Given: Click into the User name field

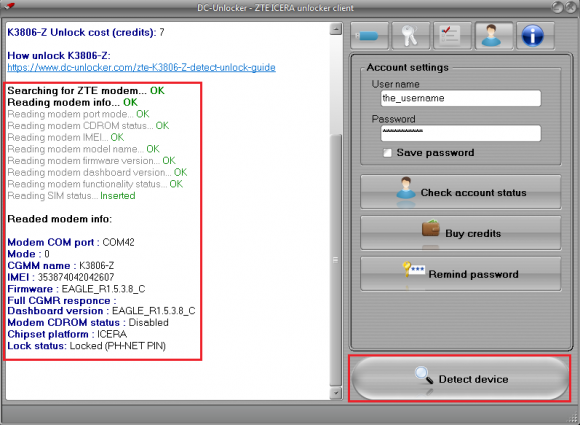Looking at the screenshot, I should coord(461,98).
